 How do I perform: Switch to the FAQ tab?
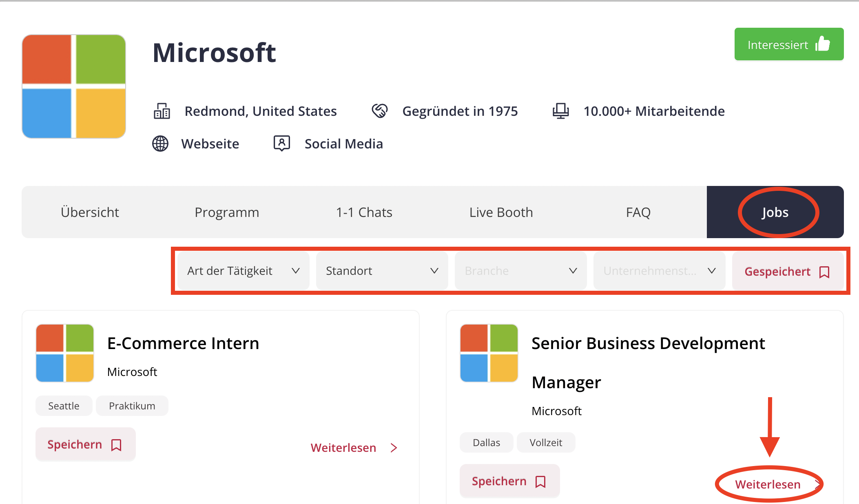638,212
